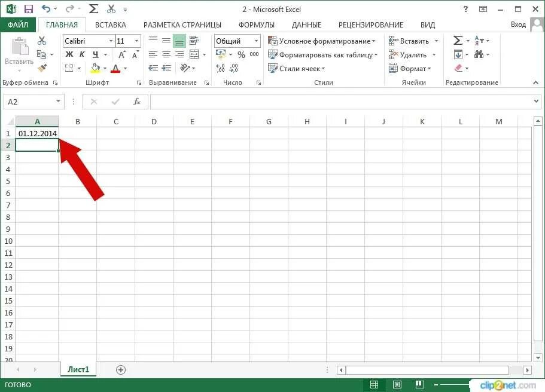
Task: Apply red font color with the A icon
Action: coord(115,68)
